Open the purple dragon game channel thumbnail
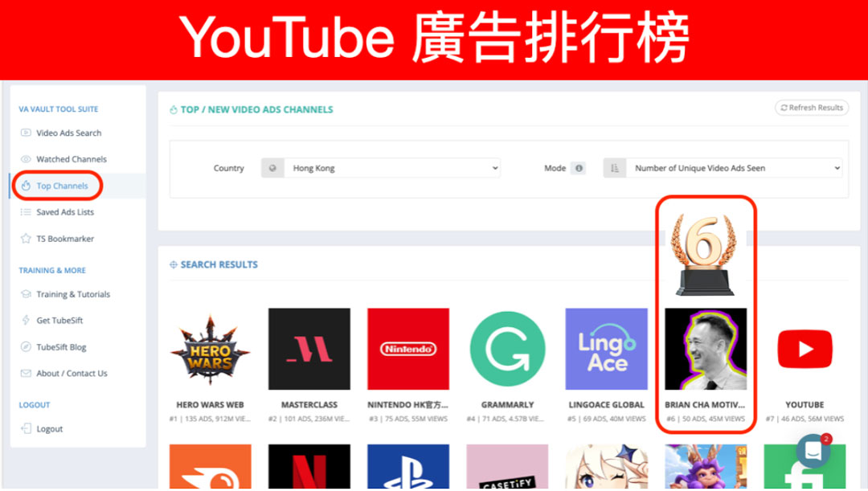 click(x=706, y=466)
